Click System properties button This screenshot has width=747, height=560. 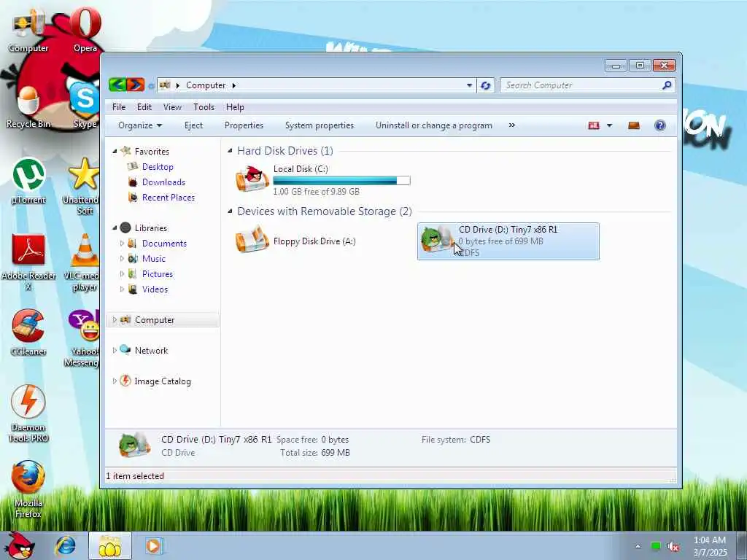[320, 125]
